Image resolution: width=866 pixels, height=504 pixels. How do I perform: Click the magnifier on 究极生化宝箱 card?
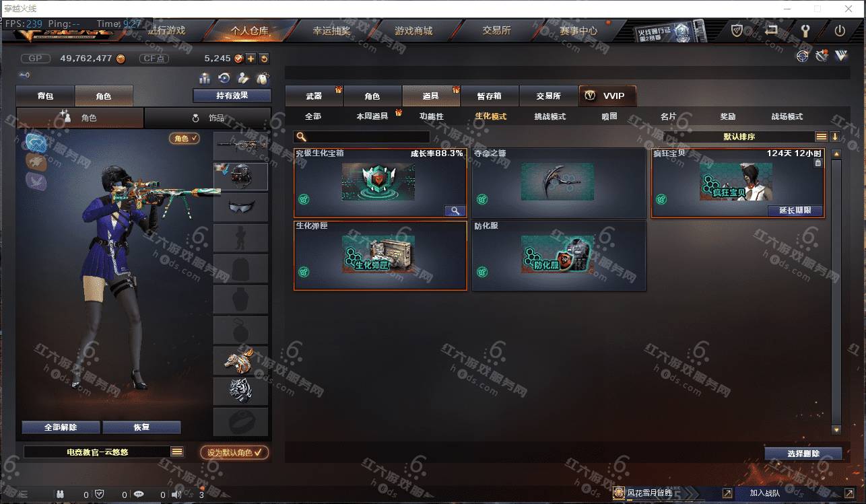(x=455, y=211)
